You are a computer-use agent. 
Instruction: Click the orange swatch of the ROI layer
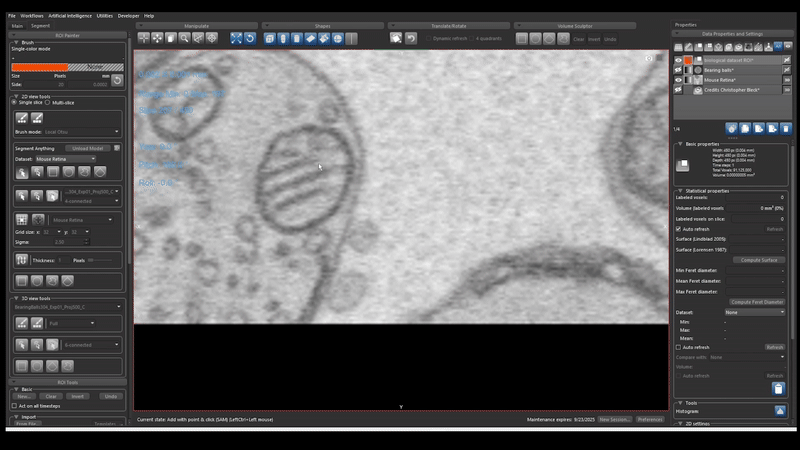[688, 60]
